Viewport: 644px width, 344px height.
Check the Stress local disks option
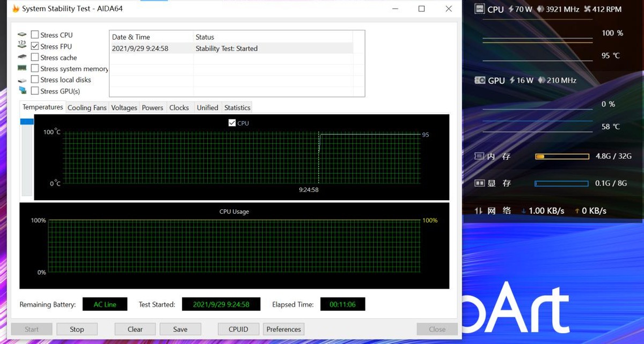(x=35, y=80)
